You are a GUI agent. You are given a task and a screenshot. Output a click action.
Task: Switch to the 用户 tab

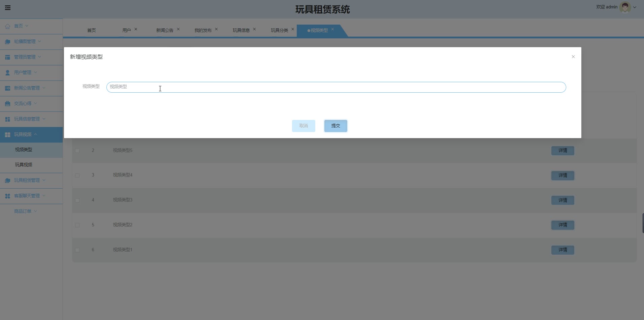coord(126,30)
